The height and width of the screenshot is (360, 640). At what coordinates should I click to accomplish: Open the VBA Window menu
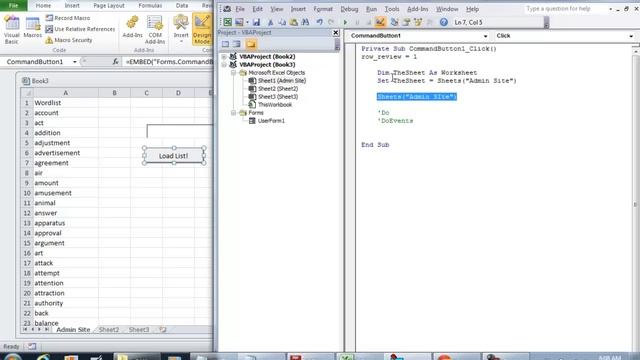click(x=447, y=9)
